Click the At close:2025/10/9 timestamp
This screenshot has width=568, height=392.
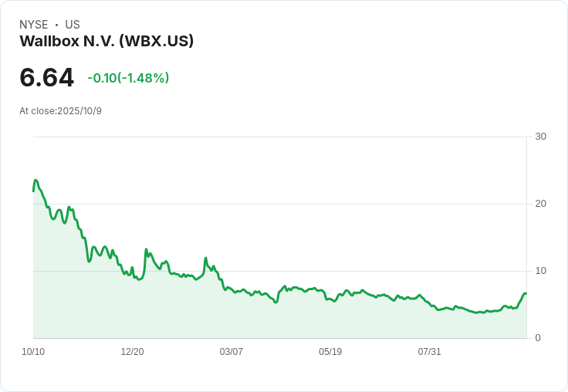(x=60, y=111)
